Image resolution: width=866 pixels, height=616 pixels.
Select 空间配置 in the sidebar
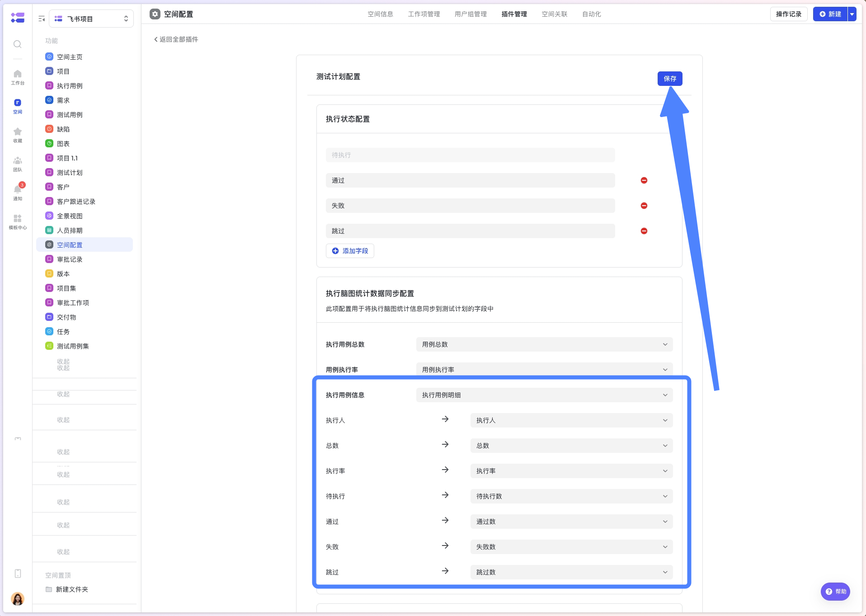tap(85, 245)
